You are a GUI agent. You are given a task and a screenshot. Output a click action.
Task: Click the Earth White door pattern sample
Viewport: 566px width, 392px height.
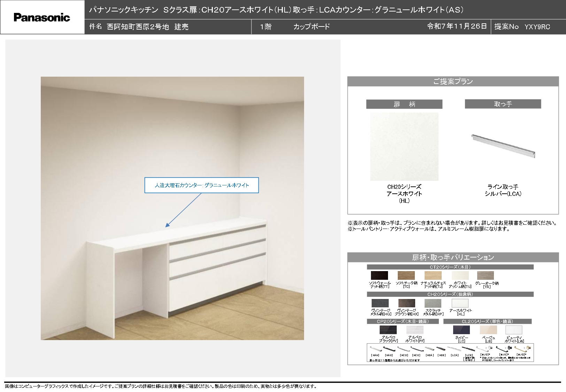tap(404, 146)
